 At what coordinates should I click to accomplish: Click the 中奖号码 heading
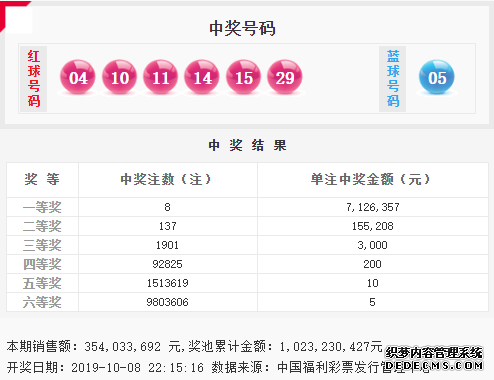242,28
